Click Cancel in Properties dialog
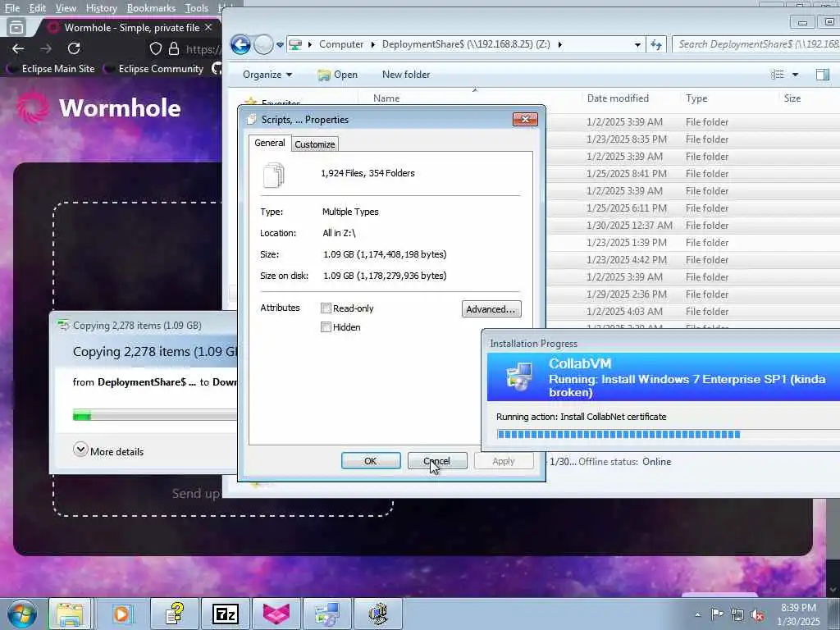Viewport: 840px width, 630px height. (x=437, y=461)
